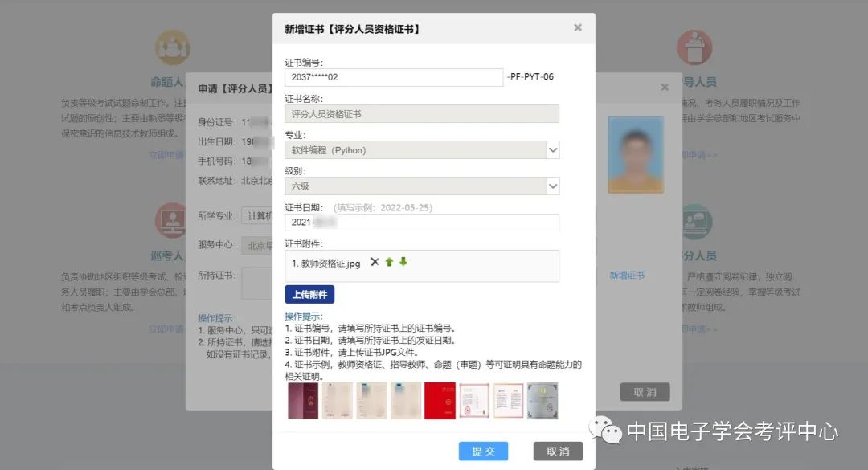This screenshot has width=868, height=470.
Task: Click the 证书日期 input field
Action: [421, 223]
